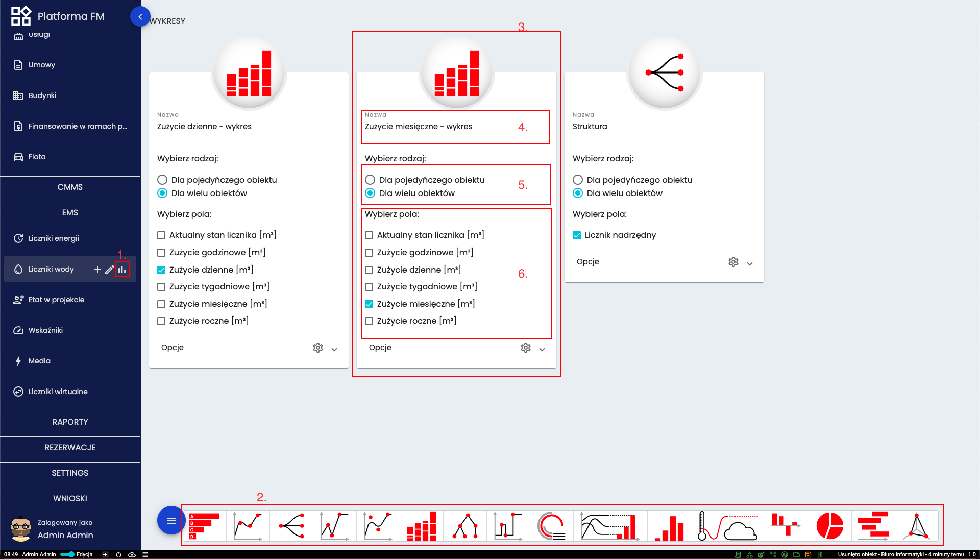Image resolution: width=980 pixels, height=559 pixels.
Task: Select the step line chart type
Action: click(508, 526)
